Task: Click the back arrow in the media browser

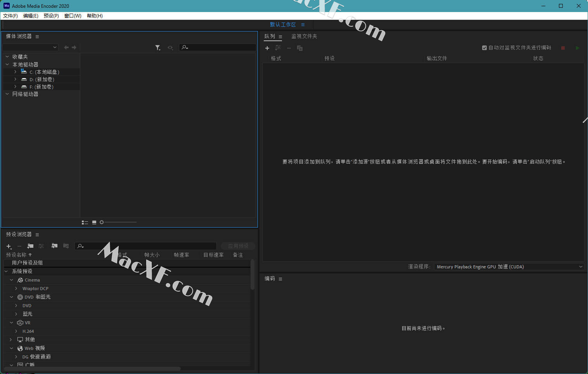Action: 66,47
